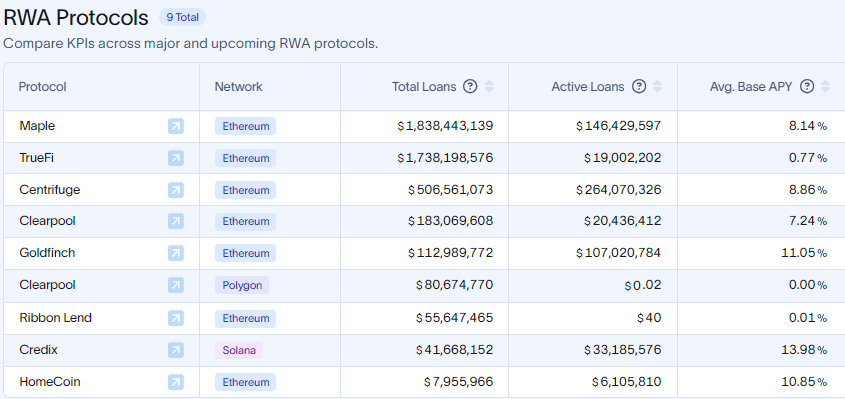Viewport: 845px width, 399px height.
Task: Click HomeCoin total loans $7,955,966
Action: [459, 382]
